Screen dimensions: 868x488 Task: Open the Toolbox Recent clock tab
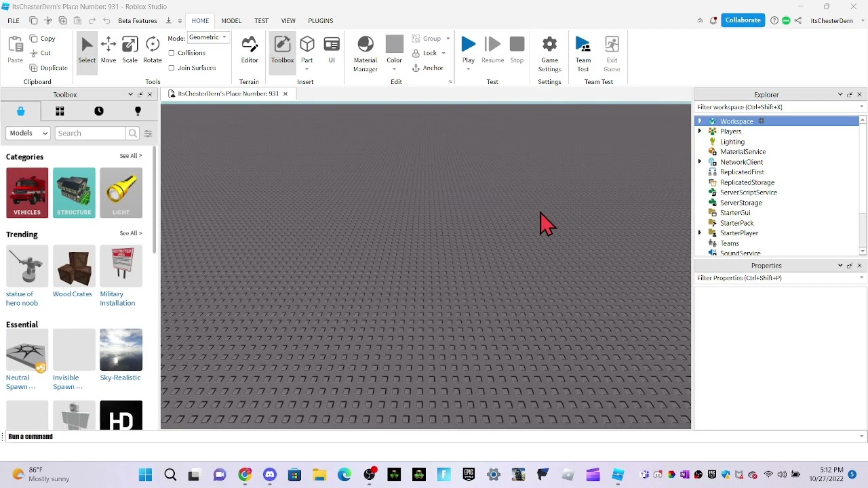tap(99, 111)
